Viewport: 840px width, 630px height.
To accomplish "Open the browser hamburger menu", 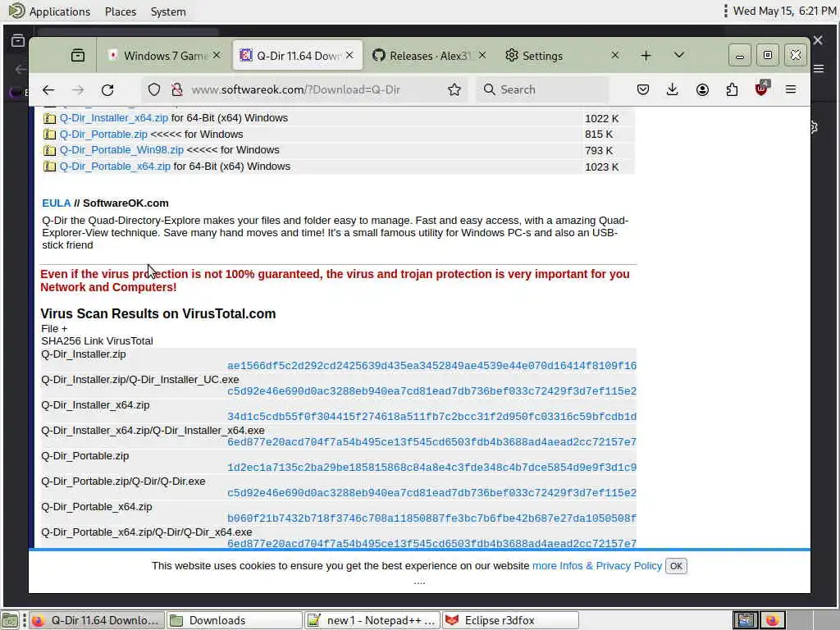I will [x=791, y=90].
